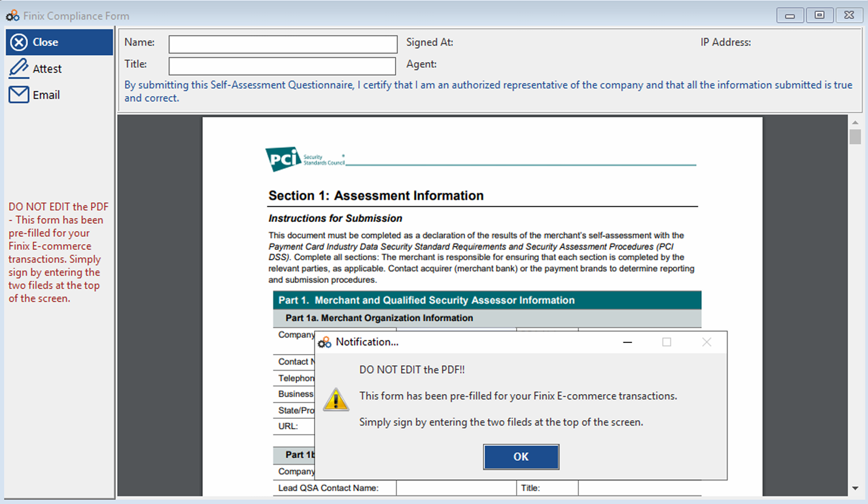Viewport: 868px width, 504px height.
Task: Click the PDF scrollbar up arrow
Action: [x=855, y=122]
